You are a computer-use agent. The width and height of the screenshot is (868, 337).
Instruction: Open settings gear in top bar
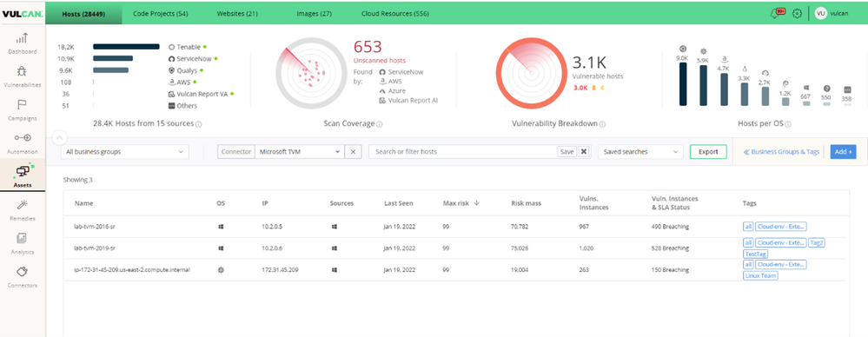797,13
